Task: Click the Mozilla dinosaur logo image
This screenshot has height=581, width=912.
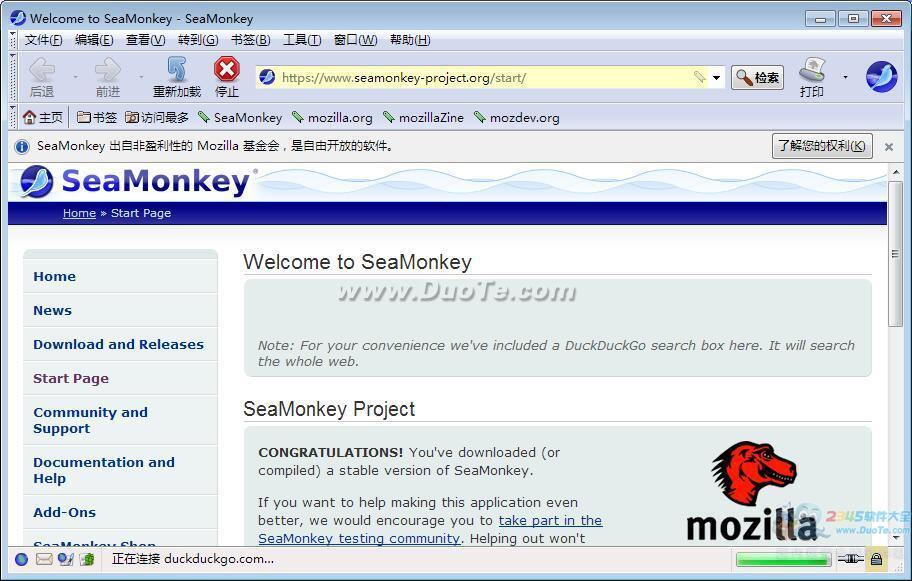Action: 753,490
